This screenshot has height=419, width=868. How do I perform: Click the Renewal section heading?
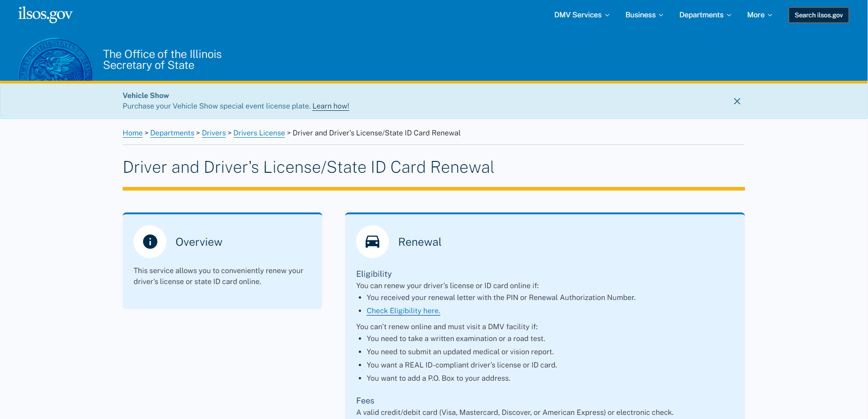pyautogui.click(x=419, y=242)
